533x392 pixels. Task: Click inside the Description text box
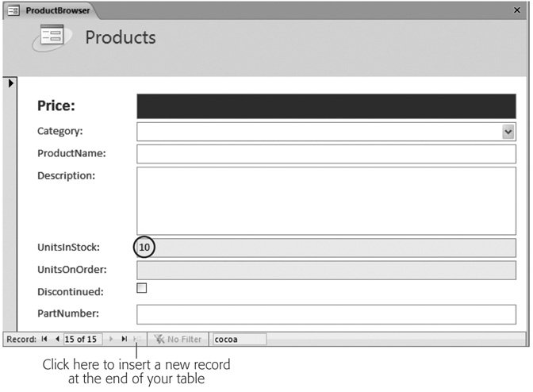(x=326, y=200)
